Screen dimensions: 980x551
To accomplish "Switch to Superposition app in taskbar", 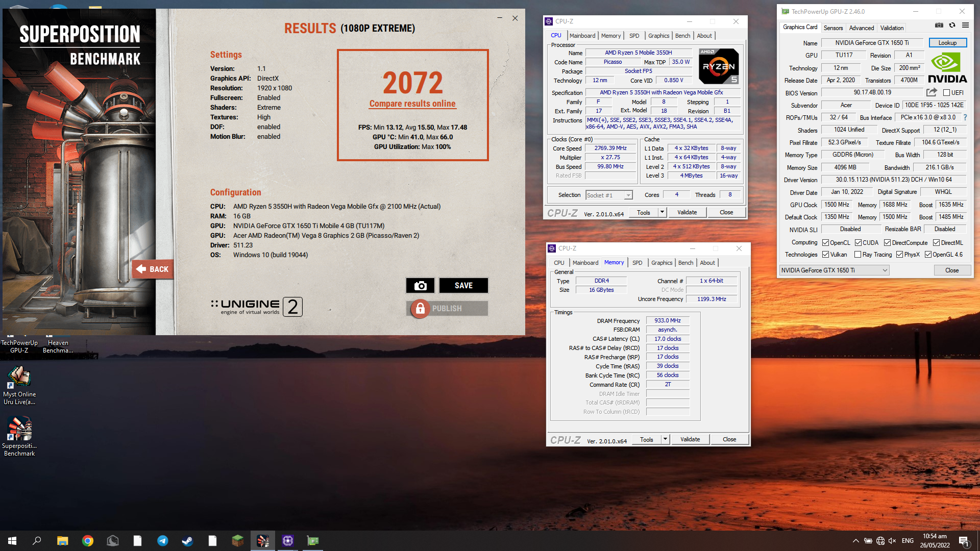I will (x=263, y=541).
